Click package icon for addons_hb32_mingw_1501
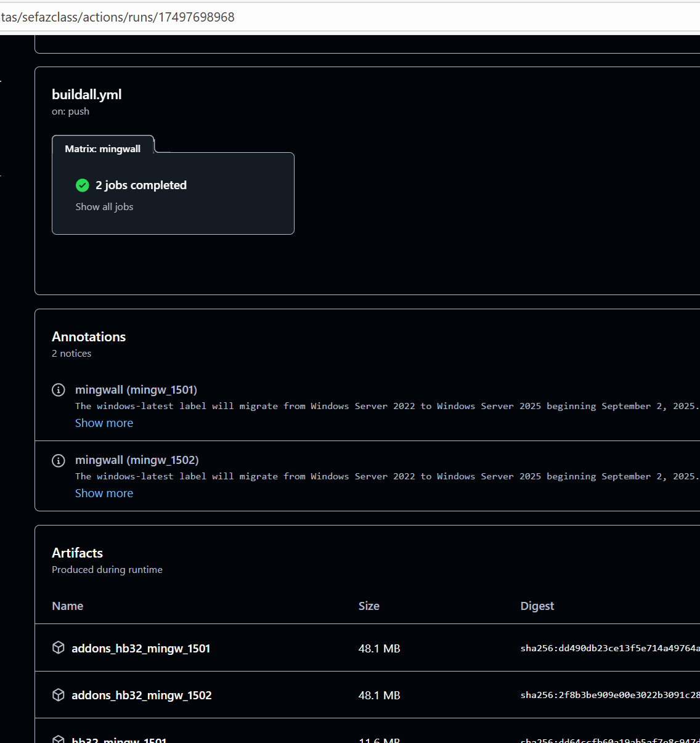The width and height of the screenshot is (700, 743). point(59,648)
